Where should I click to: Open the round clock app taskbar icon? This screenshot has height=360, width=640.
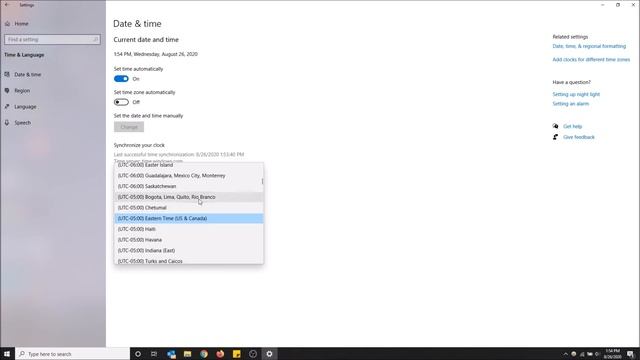click(x=253, y=354)
